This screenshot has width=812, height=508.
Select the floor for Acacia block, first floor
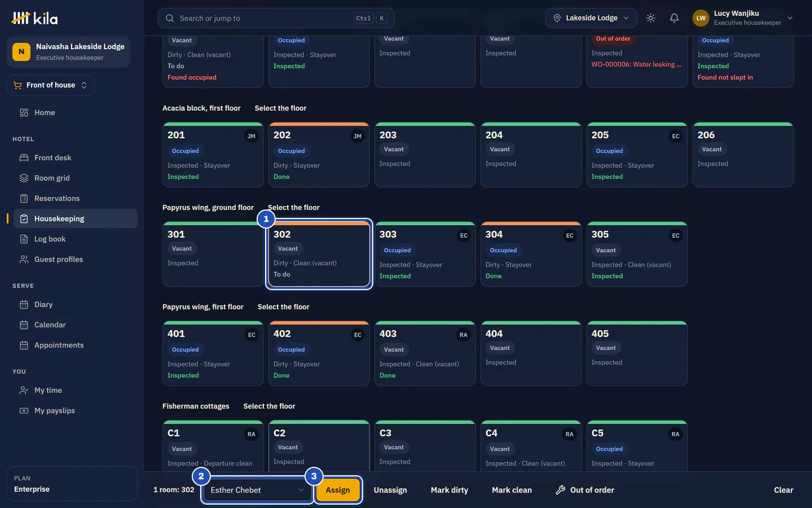pyautogui.click(x=280, y=108)
